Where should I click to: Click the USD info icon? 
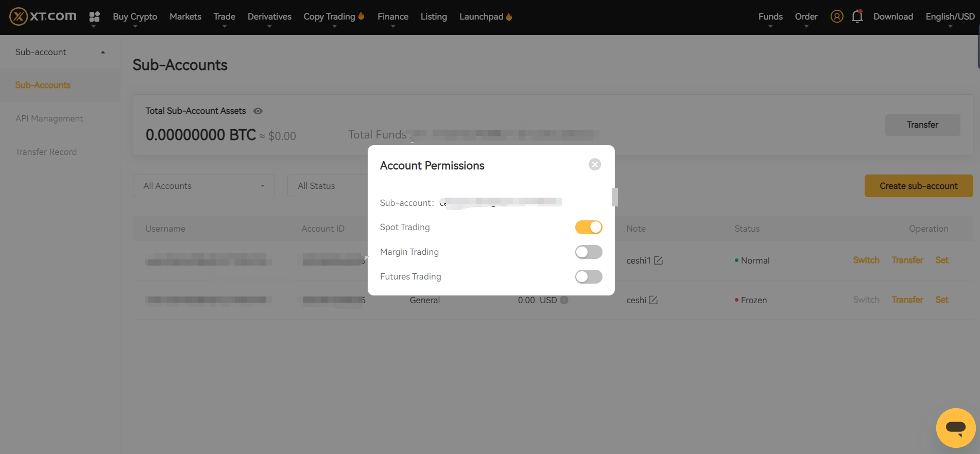click(564, 300)
